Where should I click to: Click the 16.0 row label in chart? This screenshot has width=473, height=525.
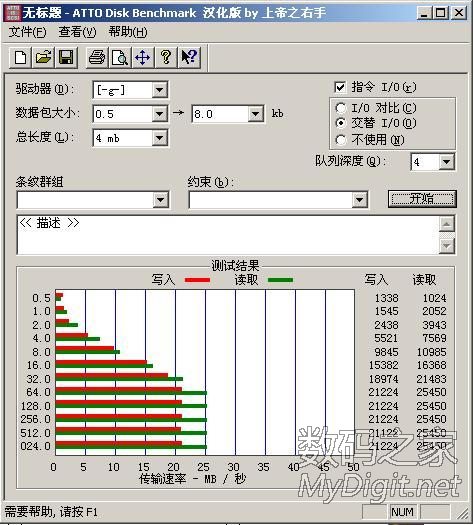39,365
